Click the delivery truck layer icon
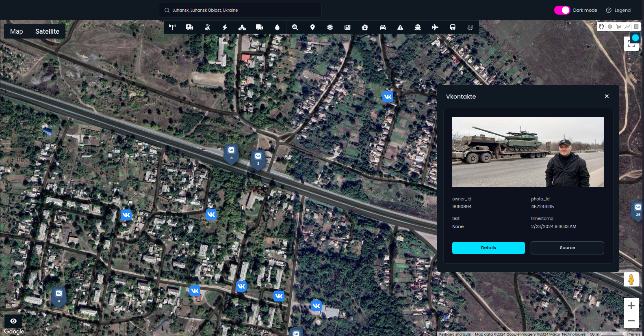Screen dimensions: 644x336 point(260,27)
